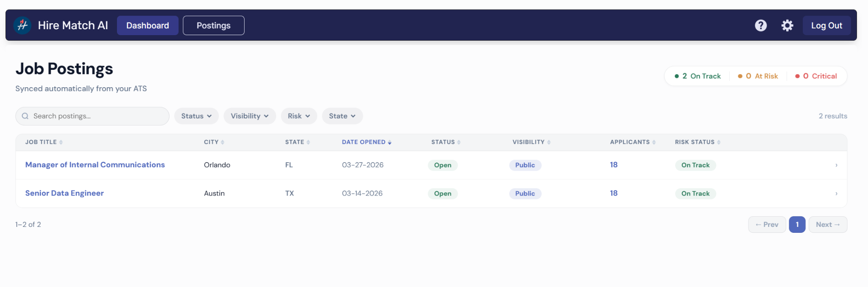
Task: Go to the Next page
Action: coord(828,224)
